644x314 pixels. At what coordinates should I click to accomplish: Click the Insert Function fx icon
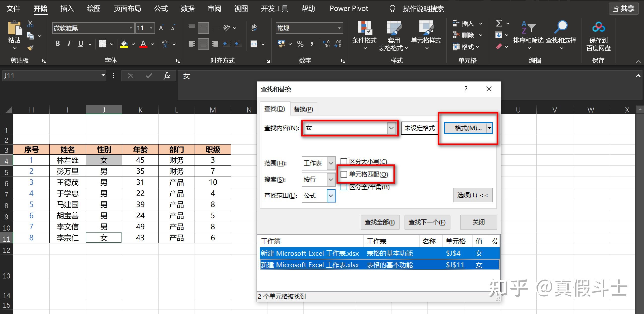pyautogui.click(x=167, y=76)
